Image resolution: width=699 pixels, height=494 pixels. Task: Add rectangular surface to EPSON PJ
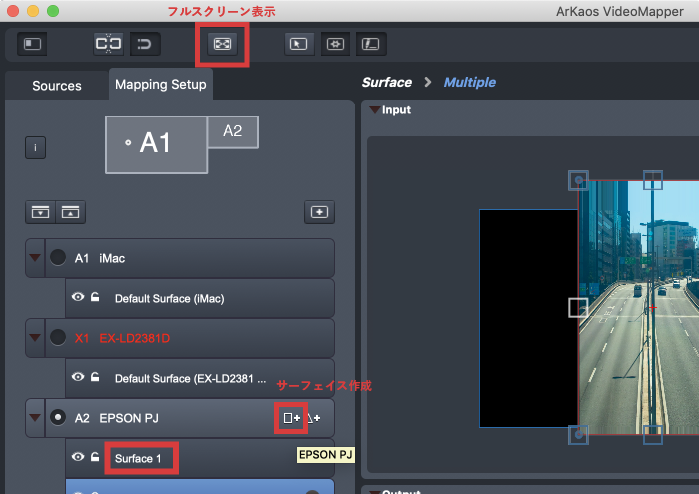coord(292,418)
